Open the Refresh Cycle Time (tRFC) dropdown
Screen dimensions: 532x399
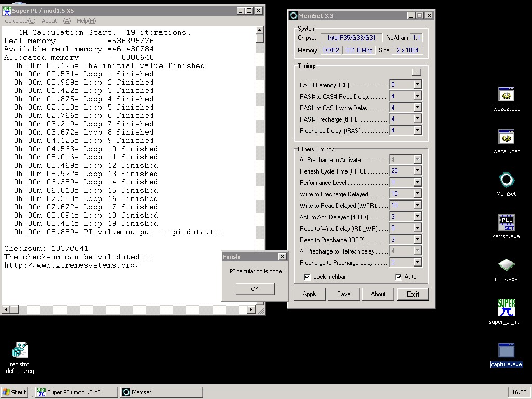click(417, 170)
